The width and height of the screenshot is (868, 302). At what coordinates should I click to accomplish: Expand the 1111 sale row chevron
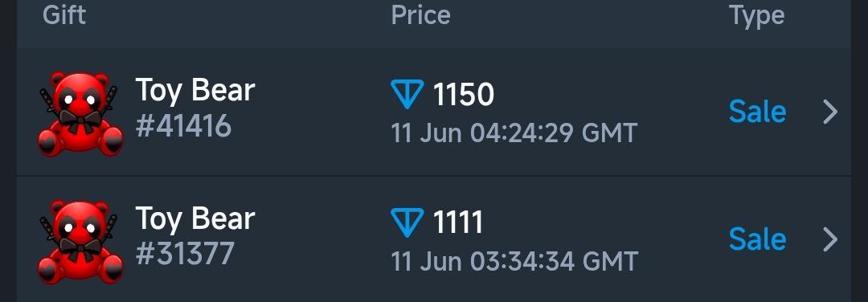point(830,240)
